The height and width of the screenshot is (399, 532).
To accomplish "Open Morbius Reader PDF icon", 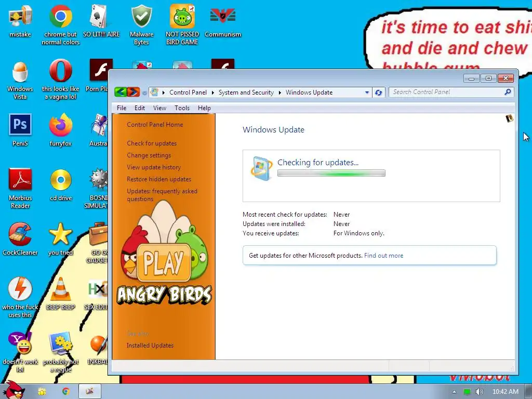I will click(x=20, y=189).
